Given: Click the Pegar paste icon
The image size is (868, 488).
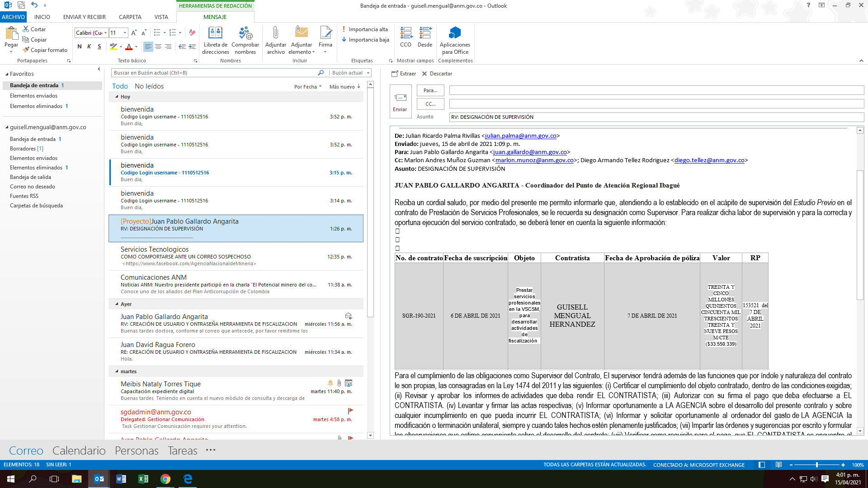Looking at the screenshot, I should click(11, 33).
